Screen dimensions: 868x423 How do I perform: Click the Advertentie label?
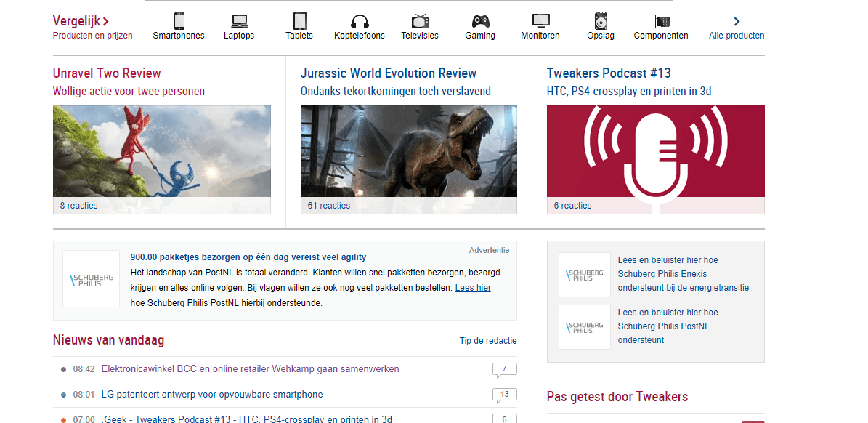[489, 250]
